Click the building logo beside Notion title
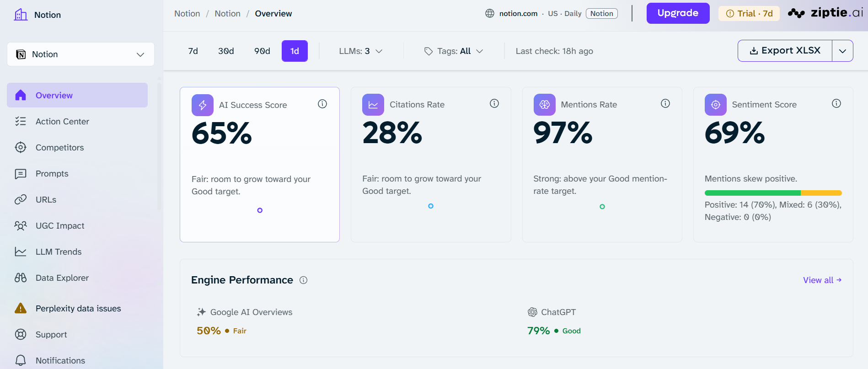Image resolution: width=868 pixels, height=369 pixels. pyautogui.click(x=21, y=15)
